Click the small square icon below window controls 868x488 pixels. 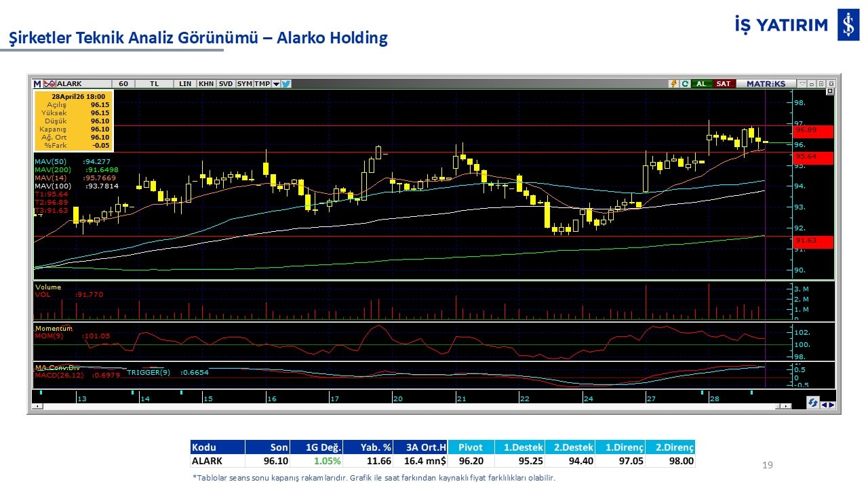(x=829, y=91)
